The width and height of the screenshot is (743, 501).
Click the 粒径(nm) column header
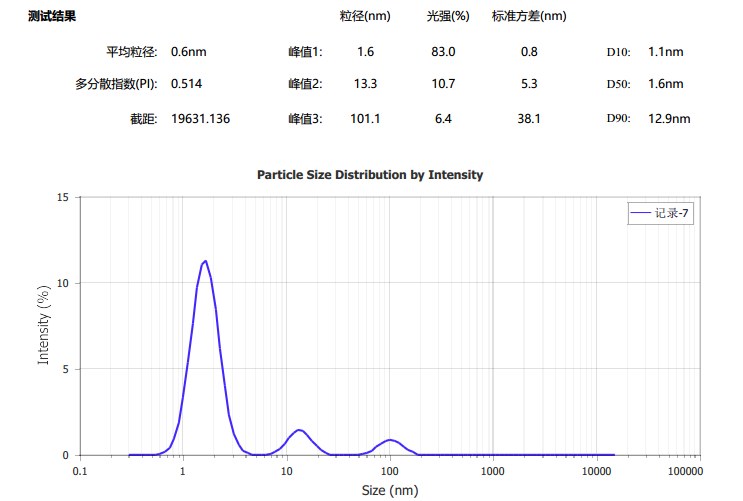click(365, 17)
